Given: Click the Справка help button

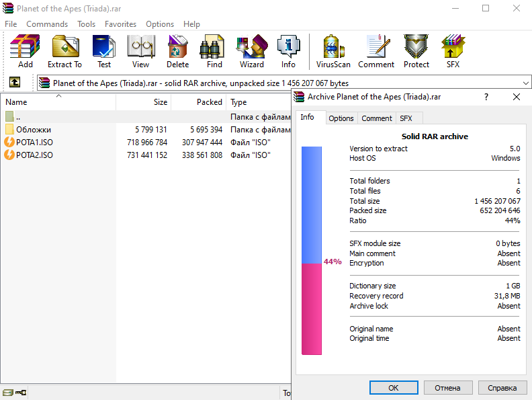Looking at the screenshot, I should click(x=502, y=388).
